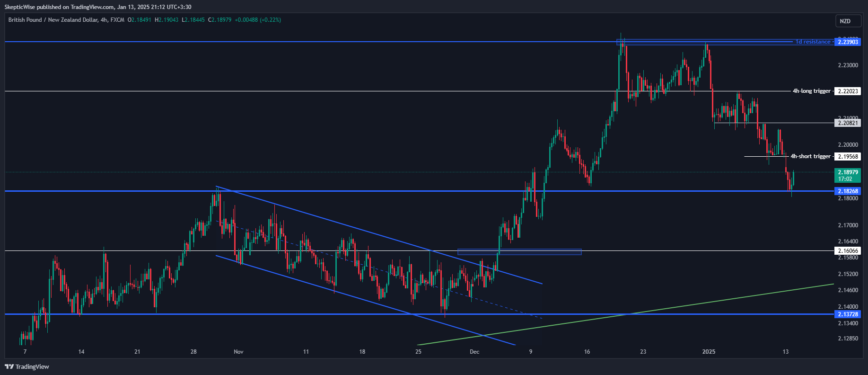Screen dimensions: 868x375
Task: Click the high value H2.19043
Action: (167, 20)
